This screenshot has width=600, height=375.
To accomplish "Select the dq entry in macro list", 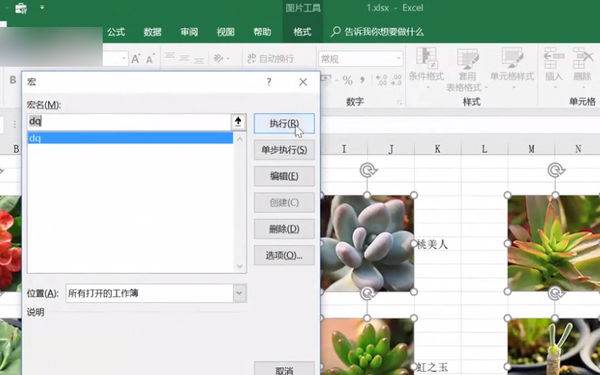I will coord(130,138).
